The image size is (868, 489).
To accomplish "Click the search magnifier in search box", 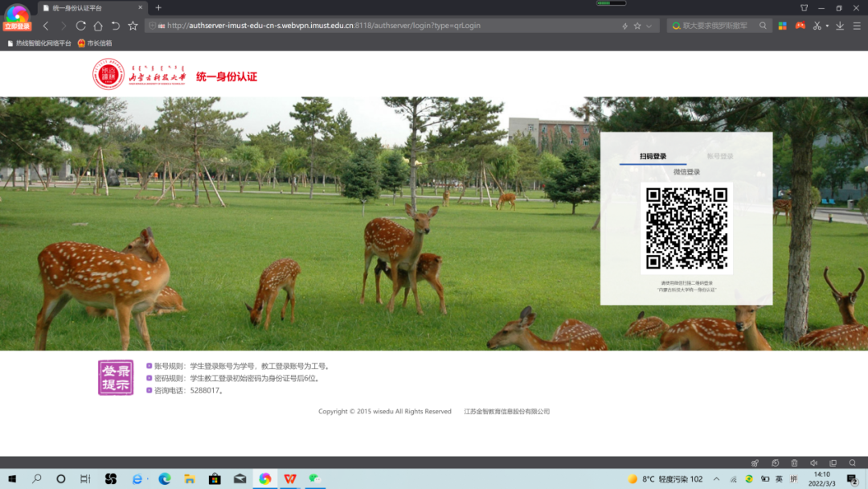I will pyautogui.click(x=761, y=26).
